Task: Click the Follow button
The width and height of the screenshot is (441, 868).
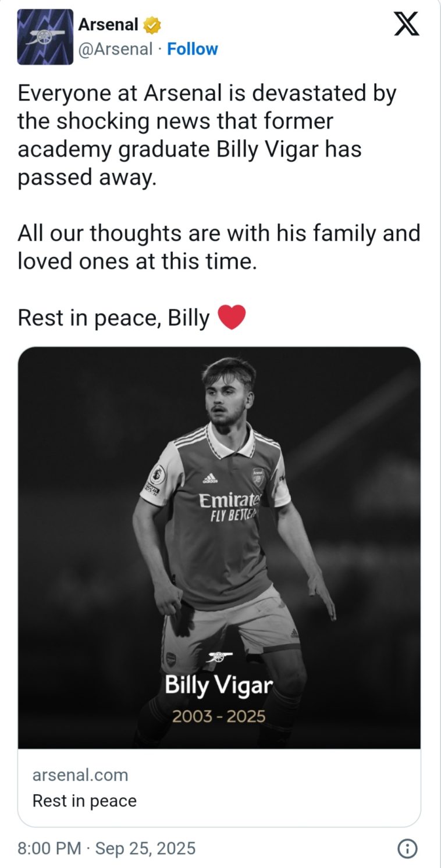Action: pos(193,49)
